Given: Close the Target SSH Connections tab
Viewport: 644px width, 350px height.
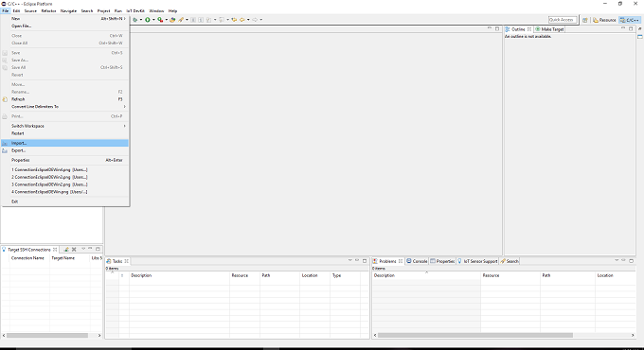Looking at the screenshot, I should (x=55, y=249).
